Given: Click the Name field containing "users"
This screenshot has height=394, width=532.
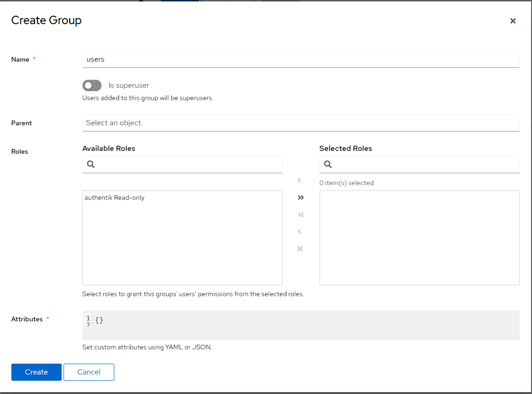Looking at the screenshot, I should [x=301, y=59].
